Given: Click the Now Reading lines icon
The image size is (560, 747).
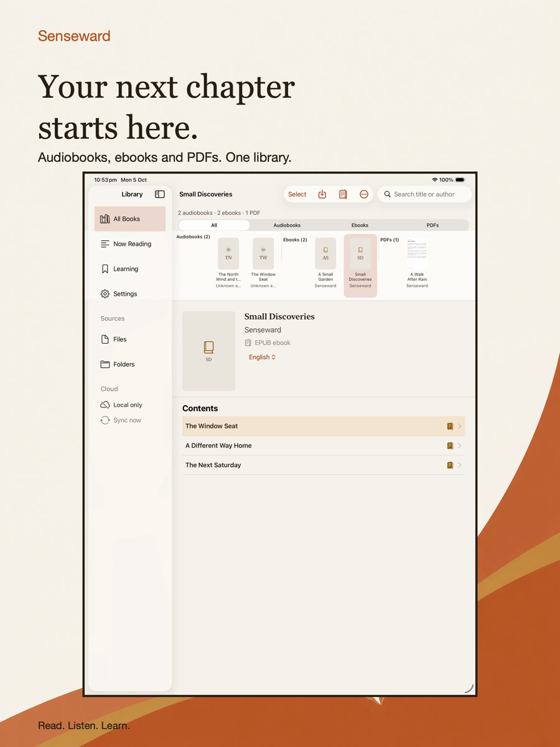Looking at the screenshot, I should (105, 244).
